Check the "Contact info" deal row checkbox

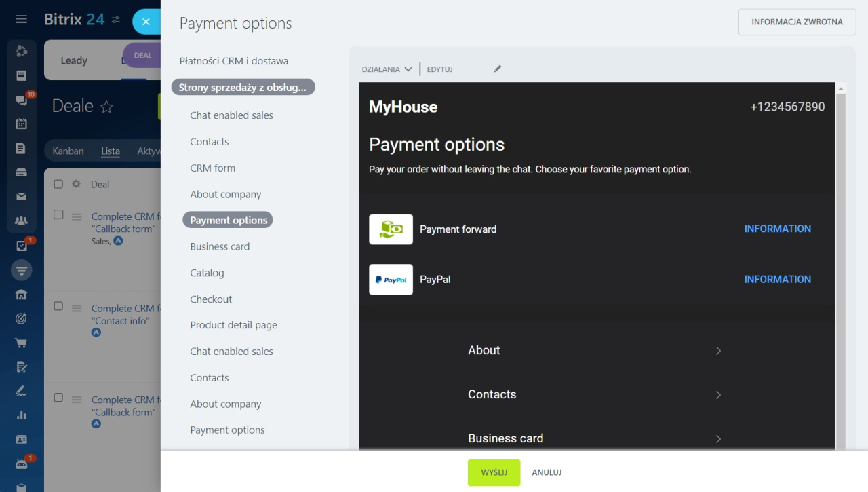58,307
